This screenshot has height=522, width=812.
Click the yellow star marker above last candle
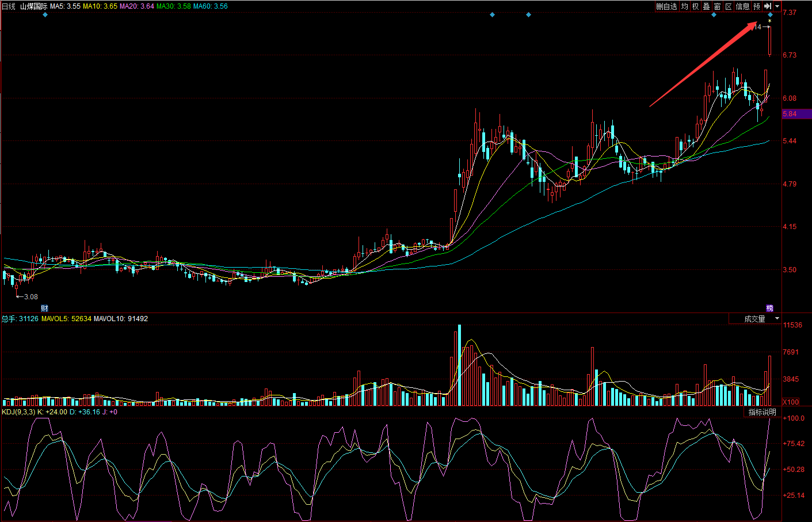[769, 21]
